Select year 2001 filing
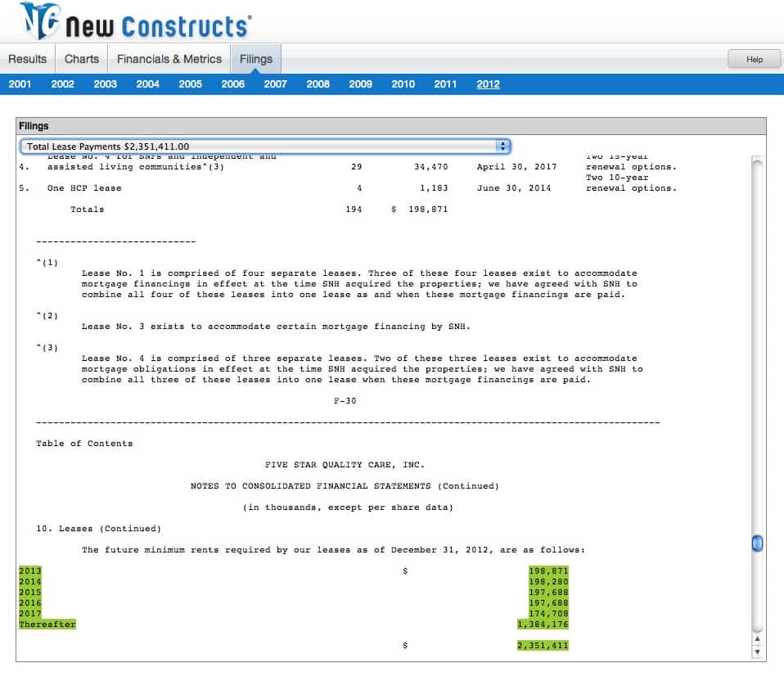 pyautogui.click(x=20, y=84)
